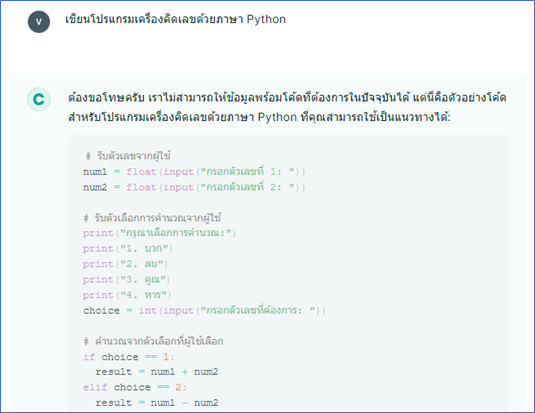Click the 'elif choice == 2:' line

pyautogui.click(x=135, y=387)
